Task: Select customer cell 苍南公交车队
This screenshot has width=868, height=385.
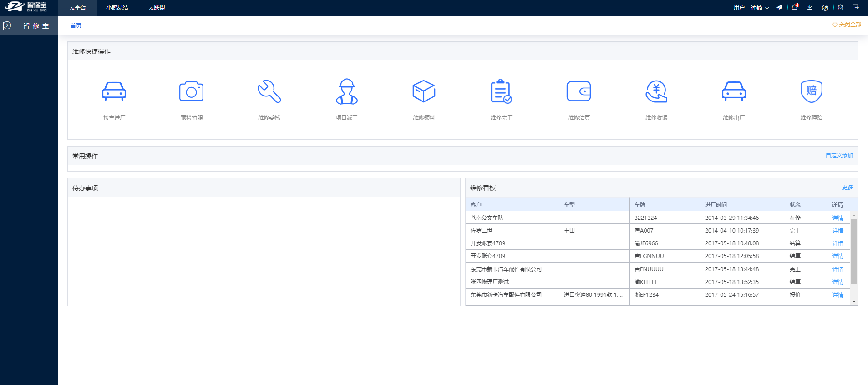Action: pos(513,218)
